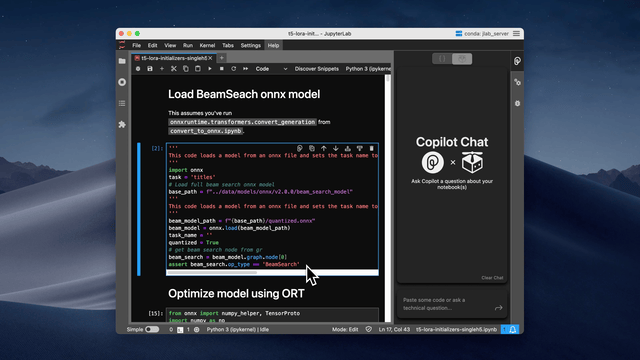Open the file browser sidebar icon
Screen dimensions: 640x360
pyautogui.click(x=122, y=61)
